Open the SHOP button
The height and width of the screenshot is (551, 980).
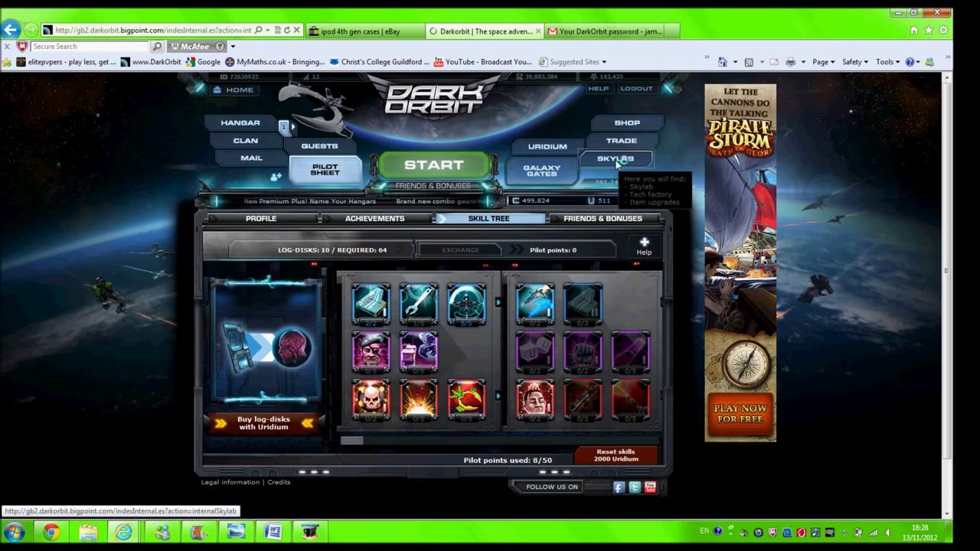coord(626,122)
